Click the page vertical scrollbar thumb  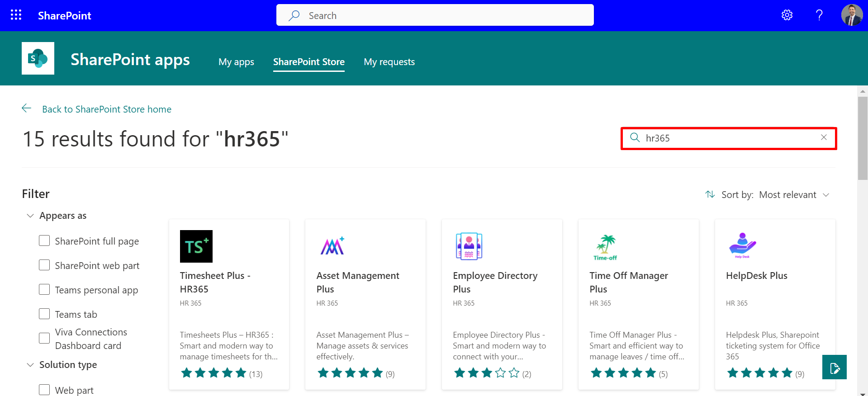point(863,138)
